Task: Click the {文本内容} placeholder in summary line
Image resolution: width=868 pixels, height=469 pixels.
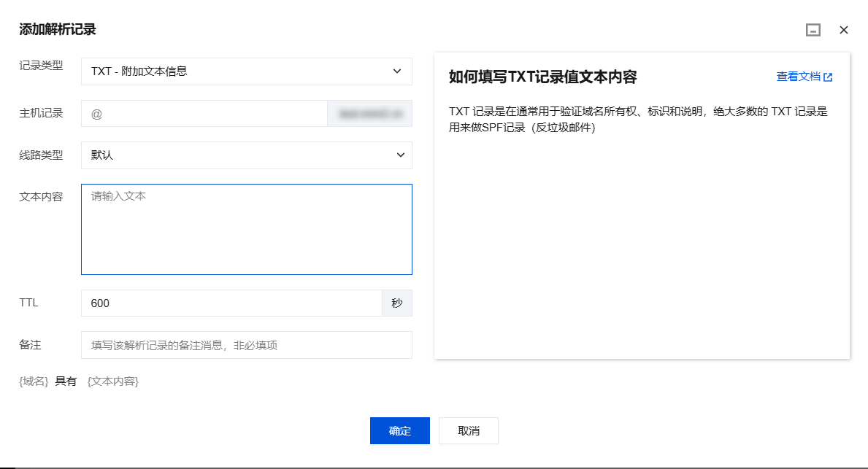Action: click(113, 381)
